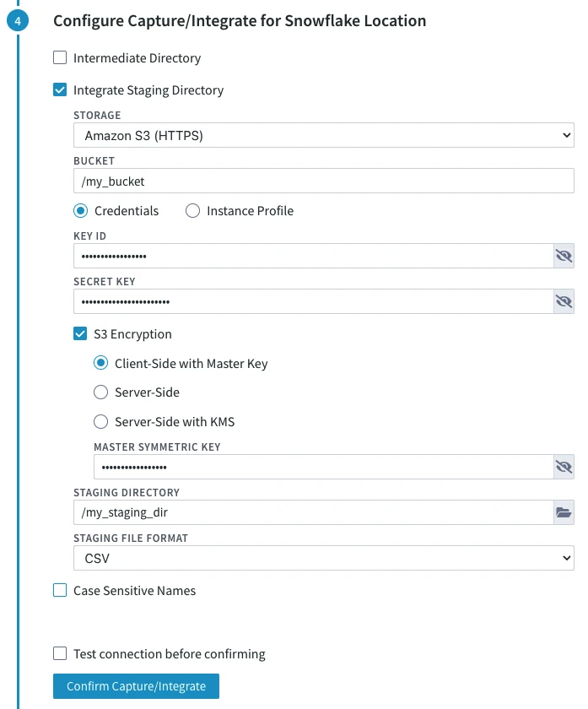Show the hidden Secret Key text
This screenshot has width=588, height=709.
coord(564,301)
